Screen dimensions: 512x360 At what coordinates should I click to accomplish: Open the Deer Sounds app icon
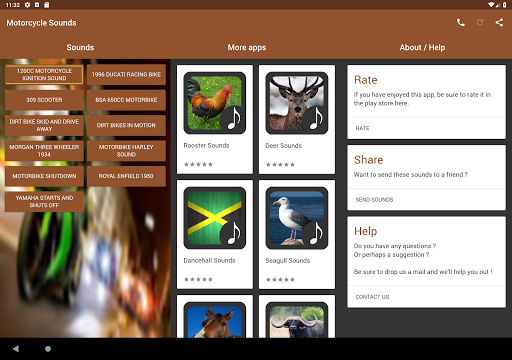click(x=297, y=103)
